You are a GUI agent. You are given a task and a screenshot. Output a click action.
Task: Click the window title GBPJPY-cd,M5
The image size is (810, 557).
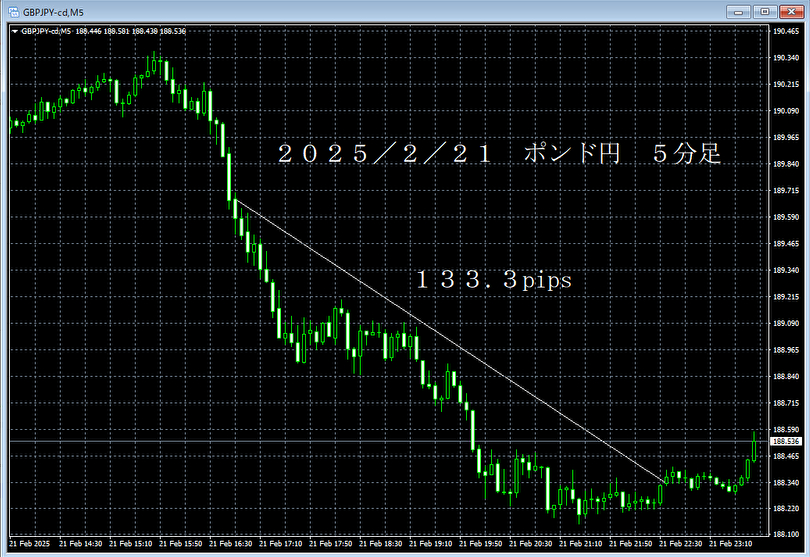coord(53,12)
